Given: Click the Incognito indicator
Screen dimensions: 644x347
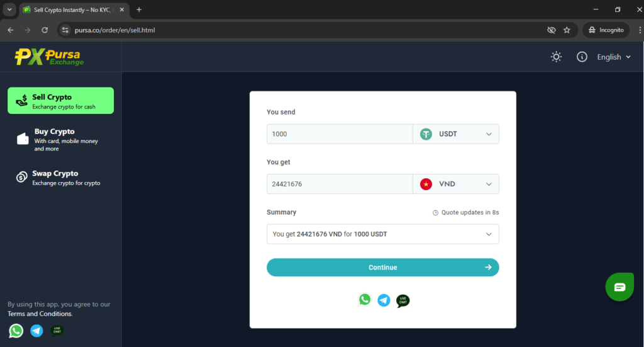Looking at the screenshot, I should tap(606, 30).
